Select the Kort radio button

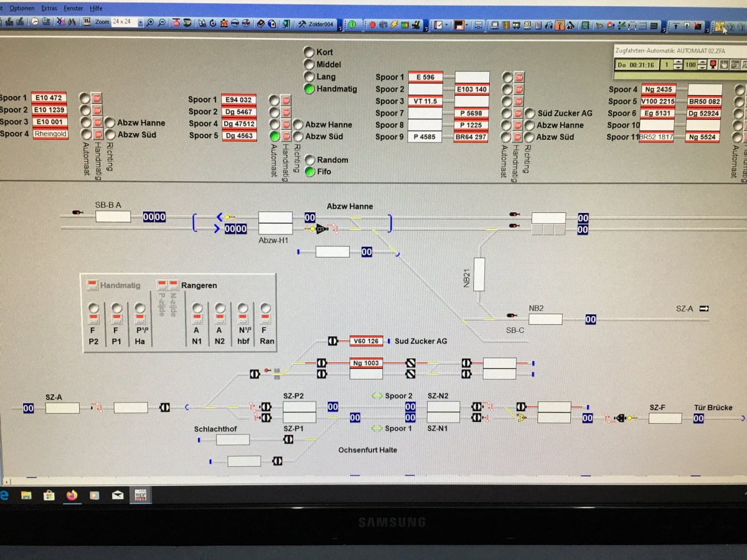309,52
